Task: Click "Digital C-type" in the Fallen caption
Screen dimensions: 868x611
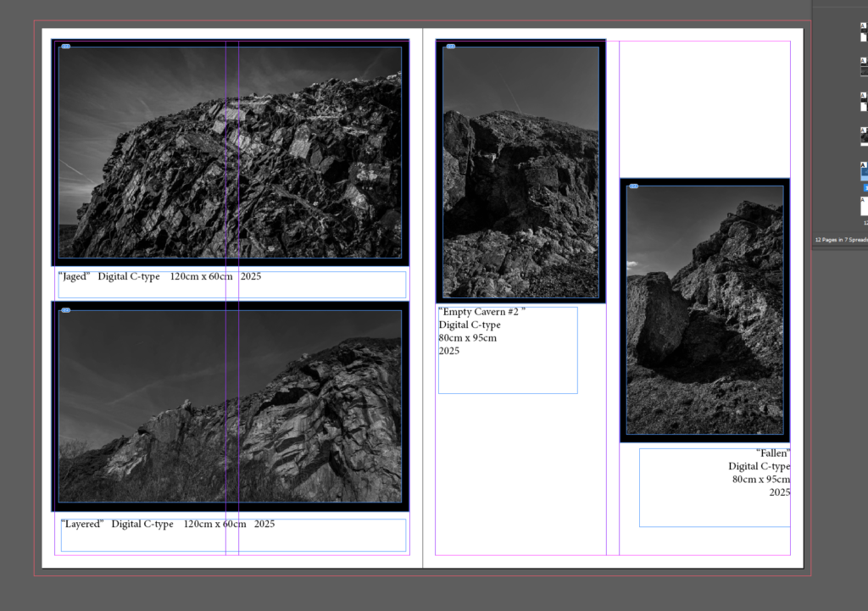Action: tap(759, 467)
